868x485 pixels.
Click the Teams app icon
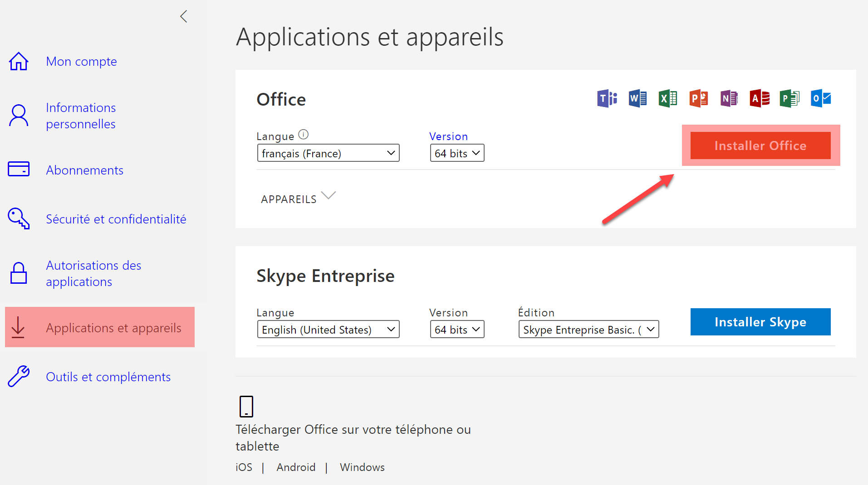pyautogui.click(x=607, y=98)
